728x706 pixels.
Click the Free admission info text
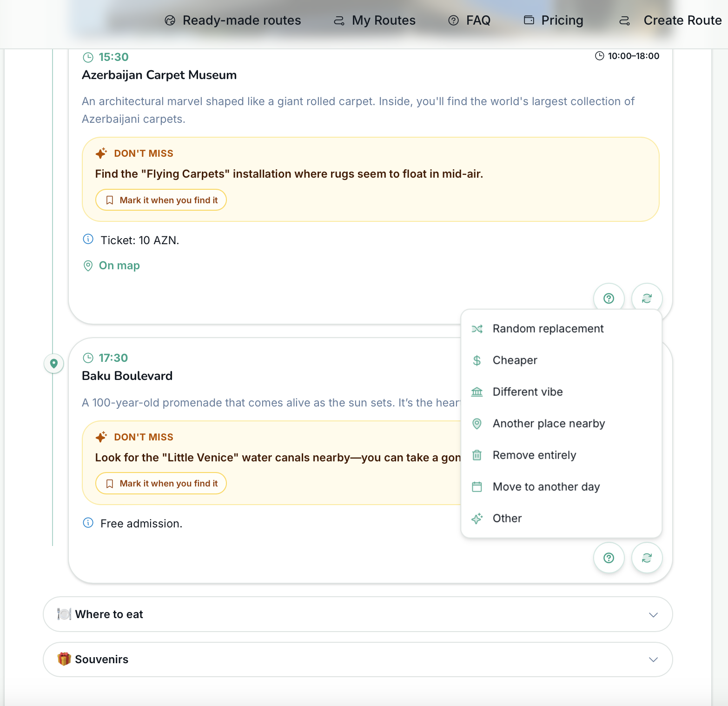point(141,524)
